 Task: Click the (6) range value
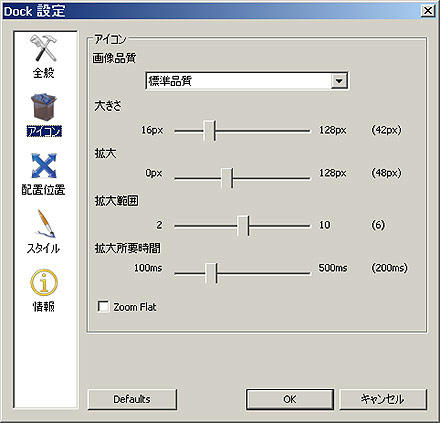point(378,225)
